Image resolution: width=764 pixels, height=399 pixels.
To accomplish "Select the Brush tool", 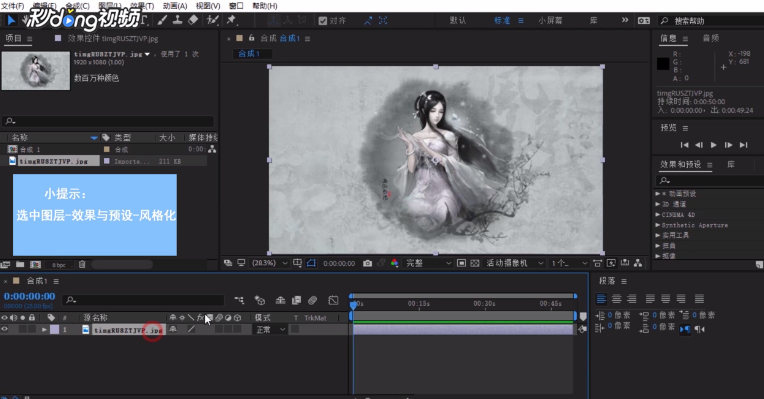I will (x=162, y=20).
